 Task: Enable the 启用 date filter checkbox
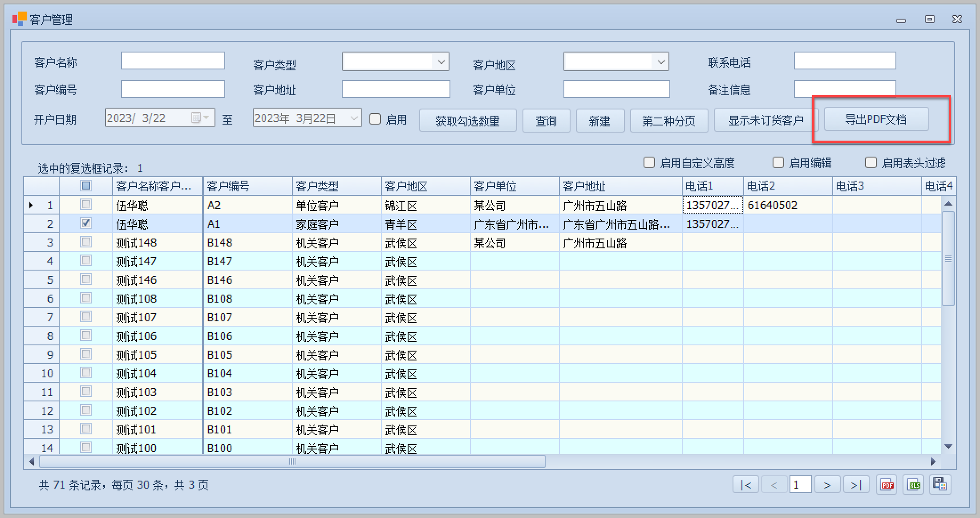click(x=375, y=119)
